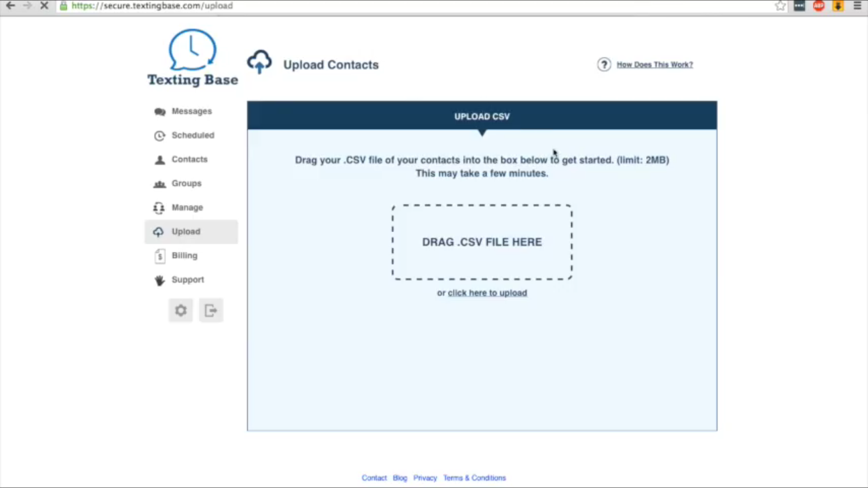
Task: Open the Manage menu item
Action: tap(187, 207)
